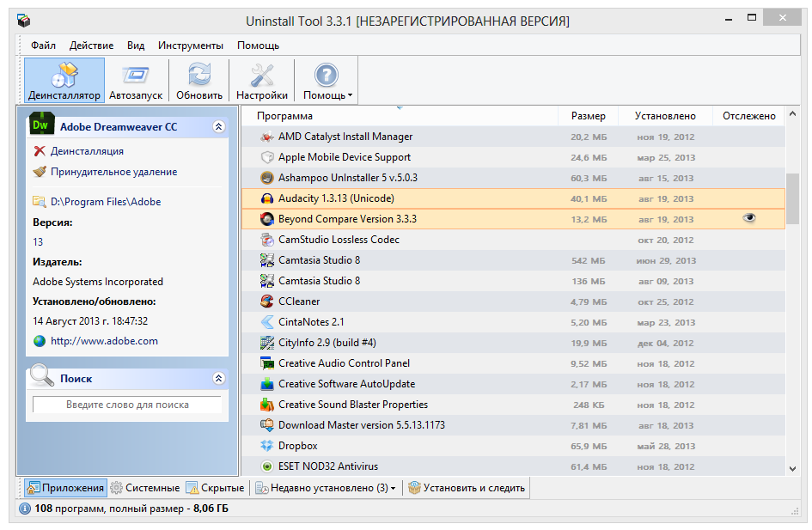This screenshot has height=530, width=812.
Task: Open the Инструменты menu
Action: [191, 46]
